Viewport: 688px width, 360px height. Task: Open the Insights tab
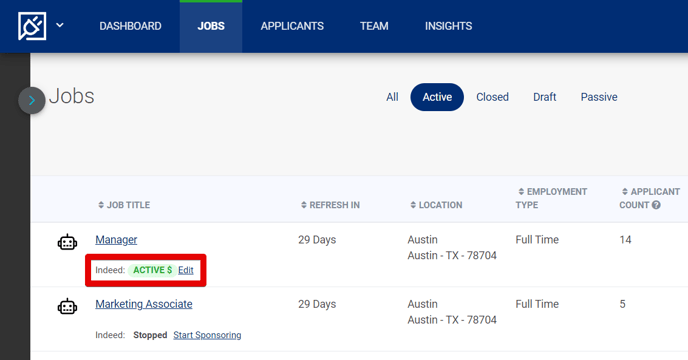(448, 26)
